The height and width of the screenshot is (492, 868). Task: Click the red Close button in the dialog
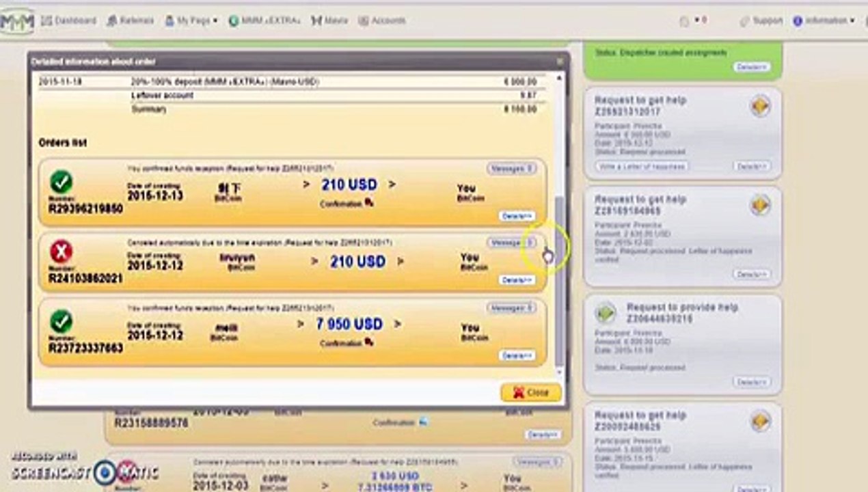coord(531,393)
